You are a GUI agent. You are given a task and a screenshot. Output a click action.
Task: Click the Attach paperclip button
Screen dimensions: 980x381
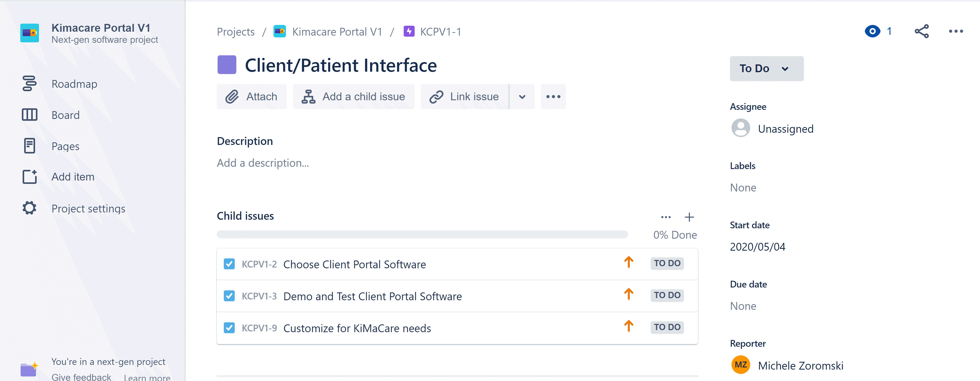(251, 97)
